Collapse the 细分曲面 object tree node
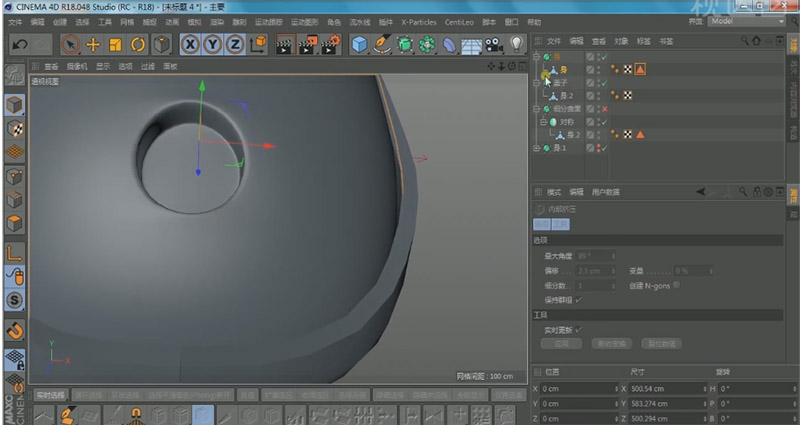Screen dimensions: 800x425 pos(536,109)
